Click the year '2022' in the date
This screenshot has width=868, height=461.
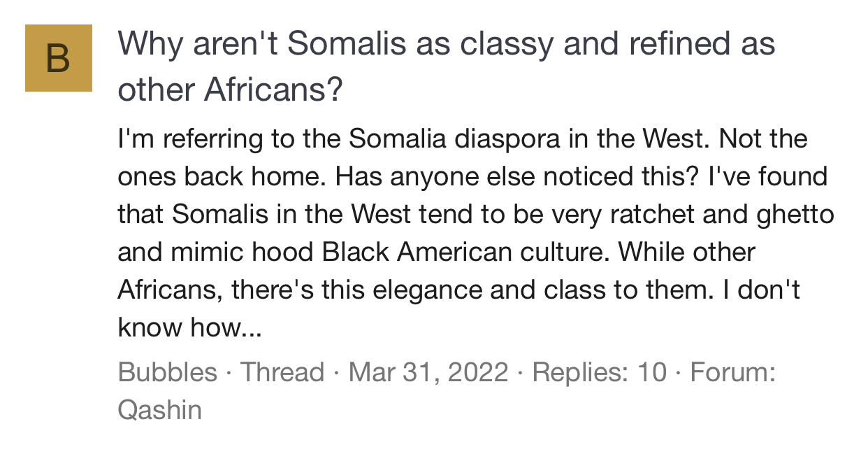tap(479, 371)
